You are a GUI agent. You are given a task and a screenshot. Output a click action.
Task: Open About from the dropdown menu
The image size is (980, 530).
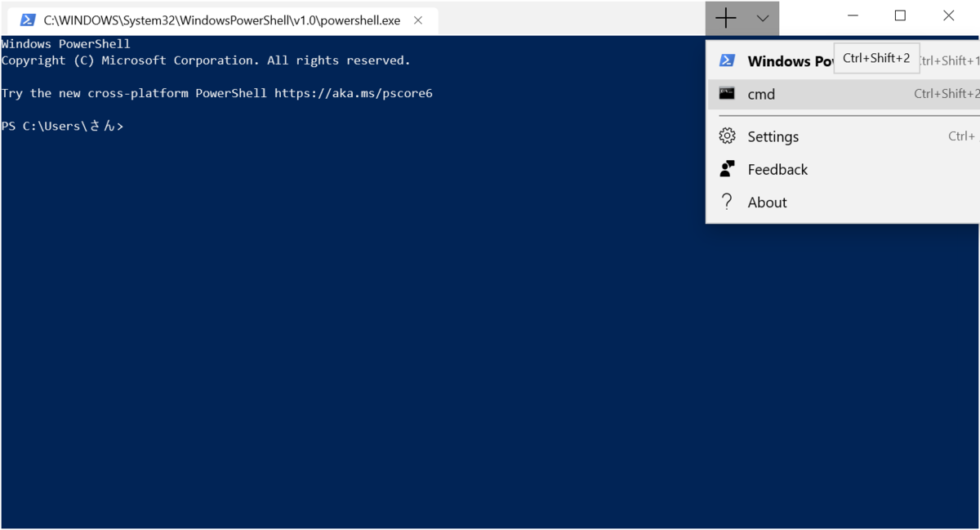click(x=843, y=202)
